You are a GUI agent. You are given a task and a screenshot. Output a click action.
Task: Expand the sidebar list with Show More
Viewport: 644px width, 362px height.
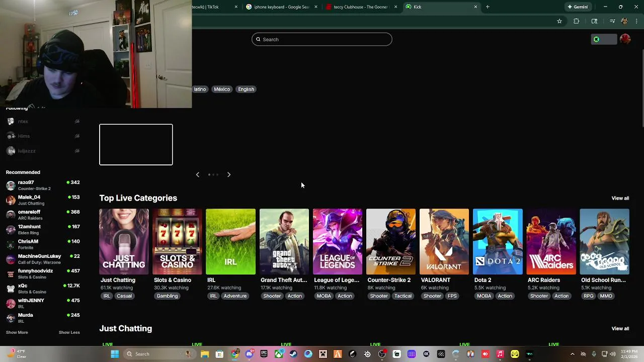[17, 332]
